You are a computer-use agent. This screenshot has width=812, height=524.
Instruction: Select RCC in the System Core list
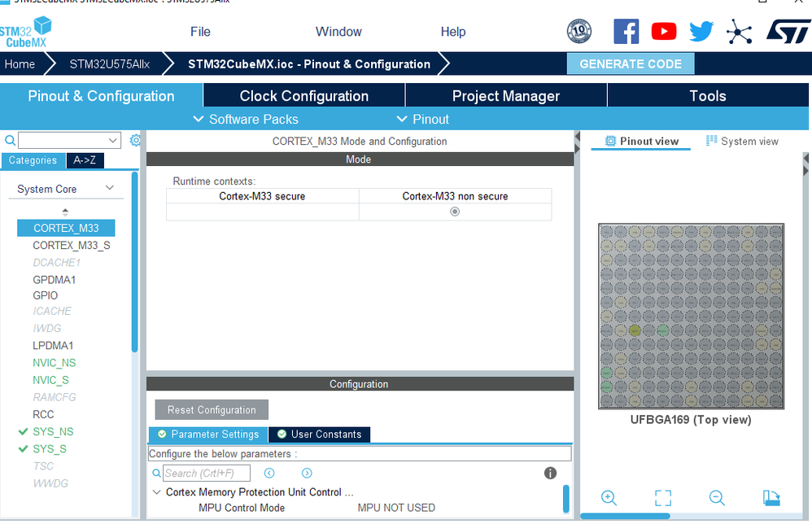[43, 415]
